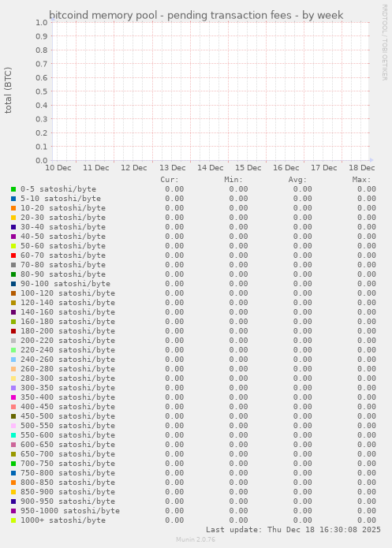The width and height of the screenshot is (392, 548).
Task: Click the Min value for 350-400 satoshi/byte
Action: pyautogui.click(x=238, y=397)
